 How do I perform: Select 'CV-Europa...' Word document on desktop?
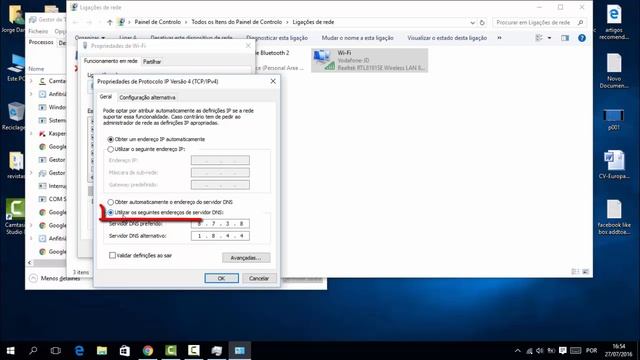pos(613,164)
